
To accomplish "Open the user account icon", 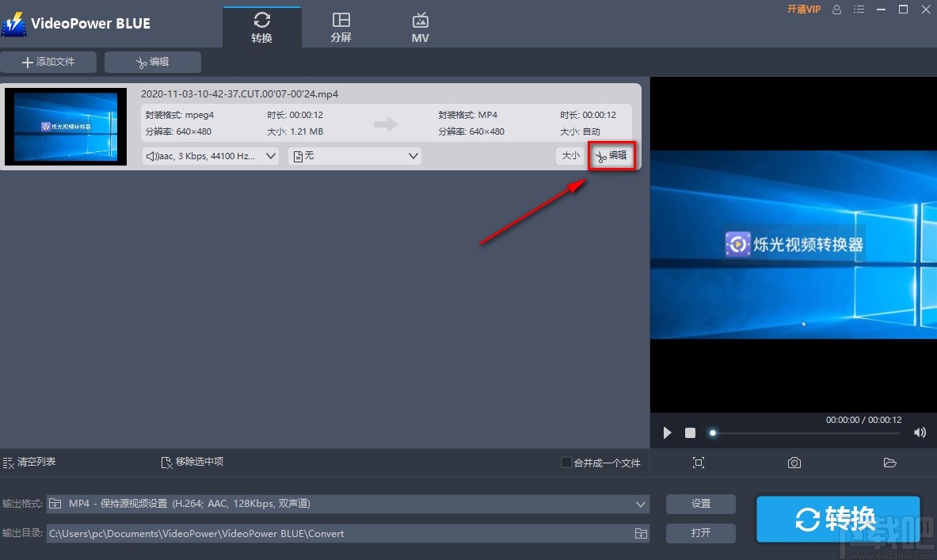I will 836,10.
